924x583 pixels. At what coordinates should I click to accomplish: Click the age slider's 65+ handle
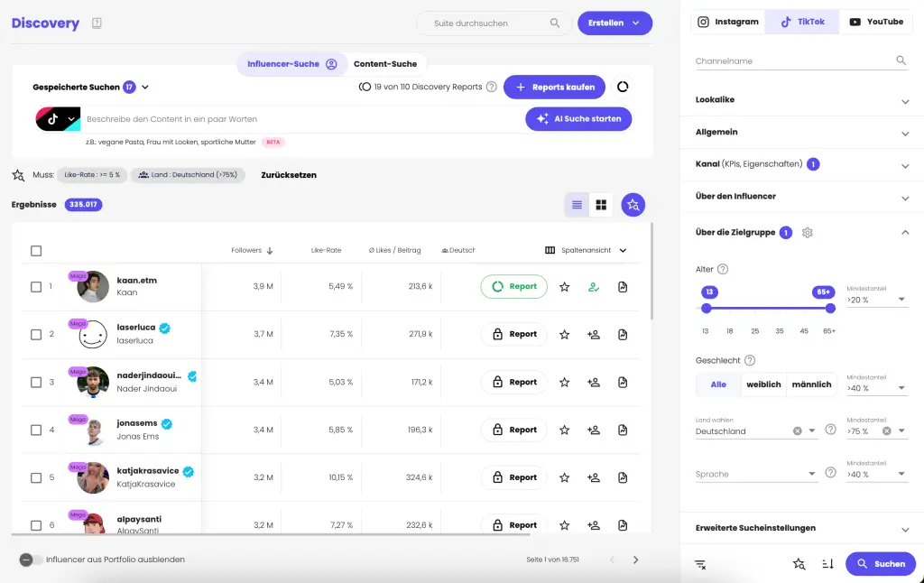click(830, 308)
